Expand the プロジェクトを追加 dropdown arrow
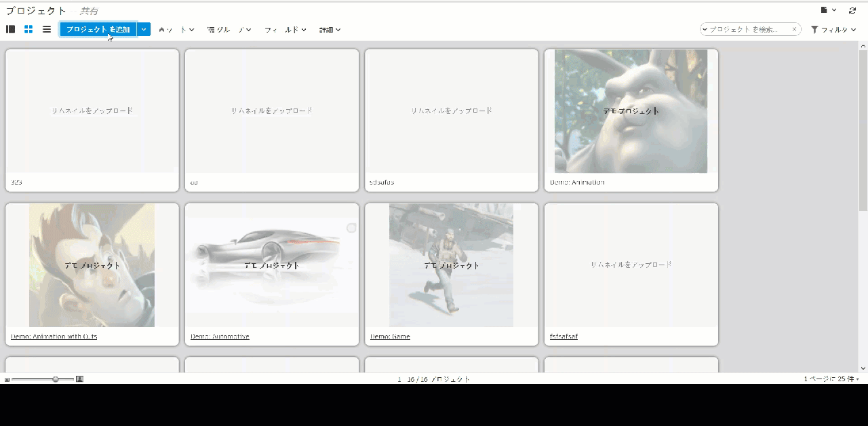Screen dimensions: 868x426 (x=143, y=29)
